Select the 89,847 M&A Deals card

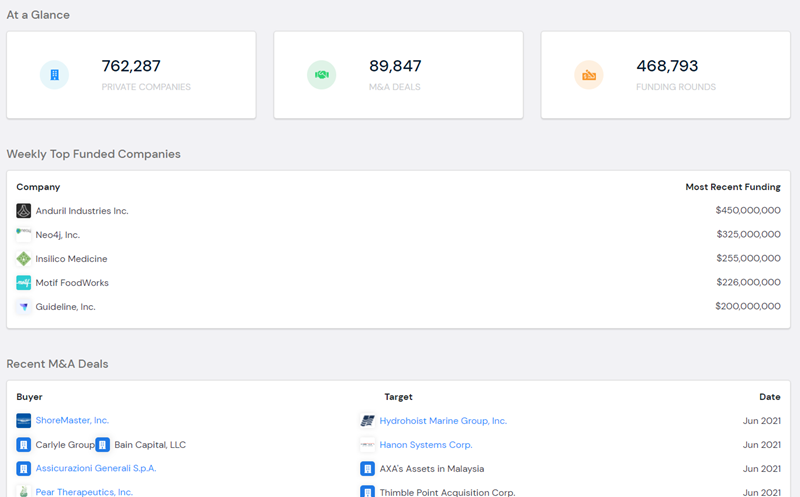pyautogui.click(x=398, y=75)
